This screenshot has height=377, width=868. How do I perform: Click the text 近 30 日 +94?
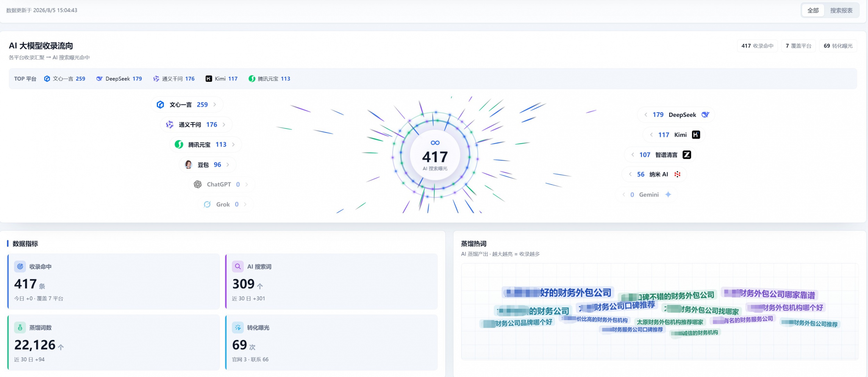30,359
